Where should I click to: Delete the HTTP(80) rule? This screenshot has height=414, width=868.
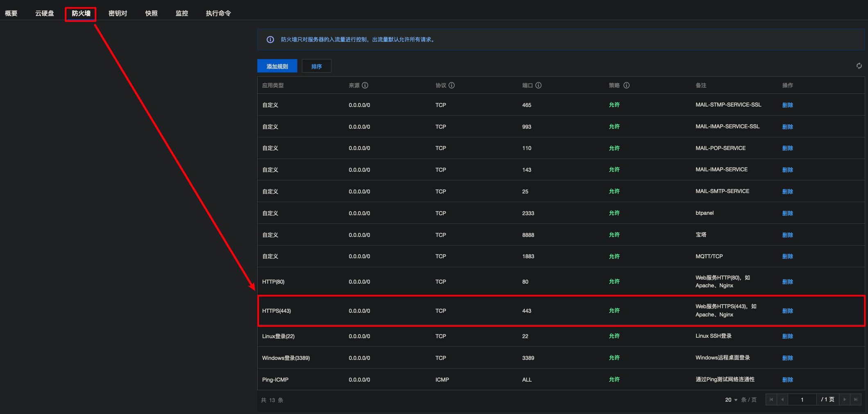788,282
